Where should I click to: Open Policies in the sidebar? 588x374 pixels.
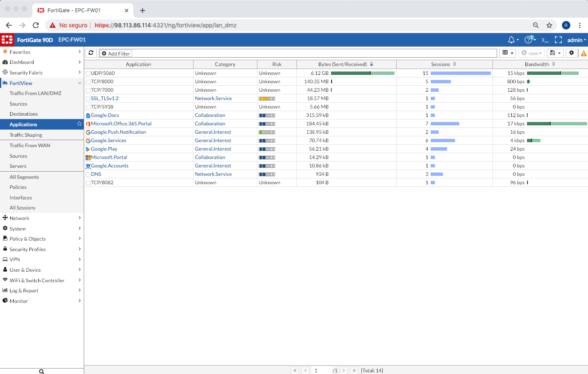click(x=18, y=187)
